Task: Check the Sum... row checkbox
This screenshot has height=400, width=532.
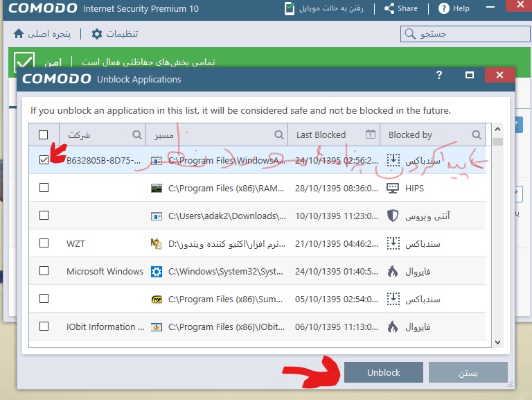Action: [x=44, y=299]
